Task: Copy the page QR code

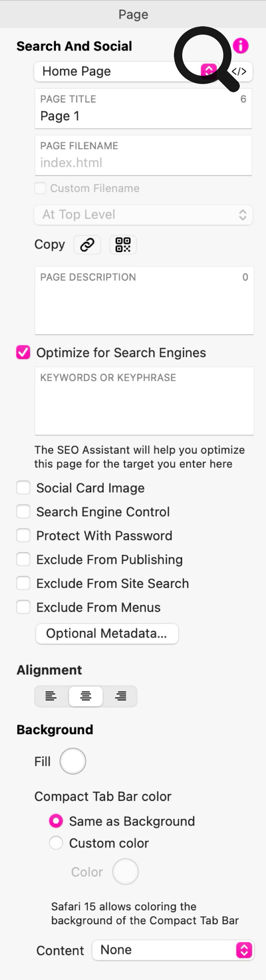Action: (123, 245)
